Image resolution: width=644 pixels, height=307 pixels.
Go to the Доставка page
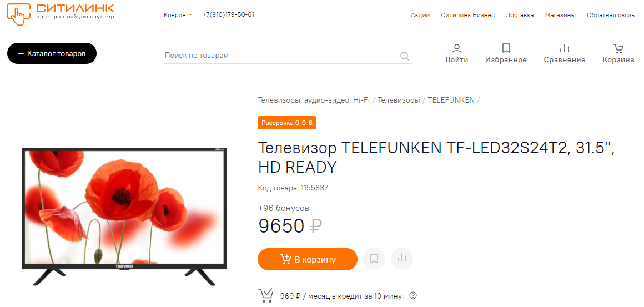[520, 15]
